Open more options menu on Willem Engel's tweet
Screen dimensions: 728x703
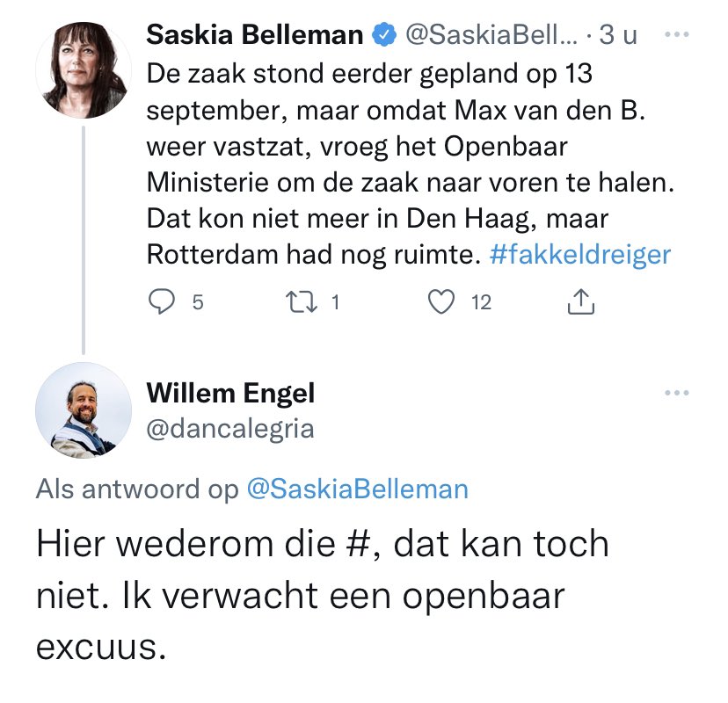tap(676, 393)
